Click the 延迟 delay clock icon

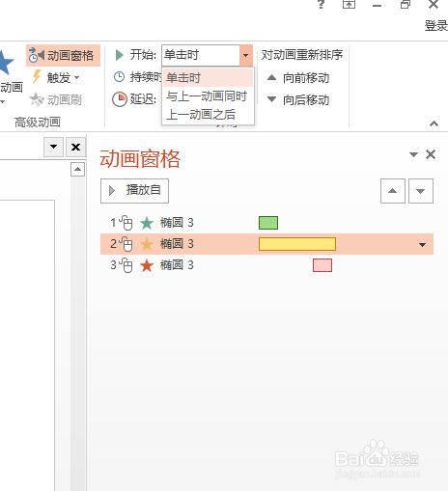click(120, 99)
